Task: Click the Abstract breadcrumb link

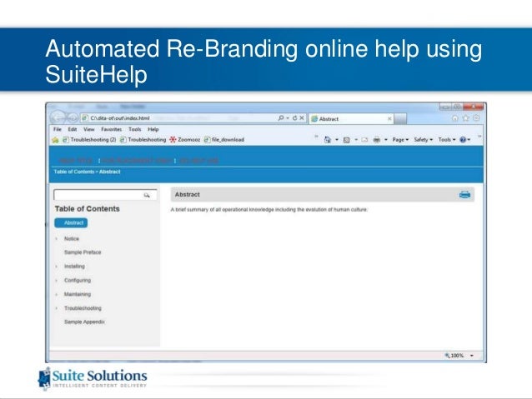Action: (x=109, y=172)
